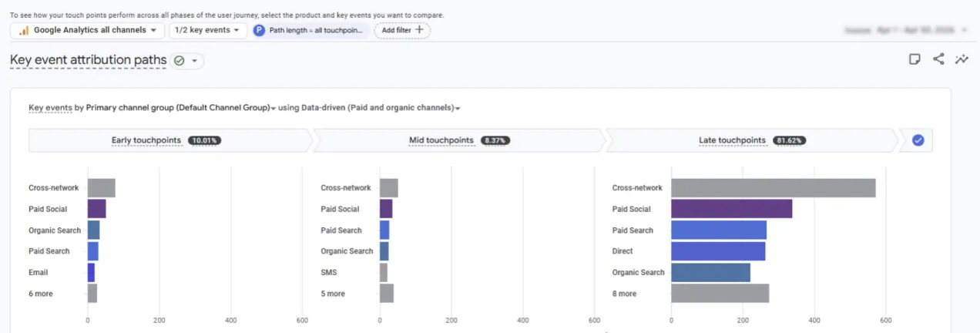This screenshot has width=980, height=333.
Task: Click the purple Paid Social bar in Late touchpoints
Action: pyautogui.click(x=731, y=209)
